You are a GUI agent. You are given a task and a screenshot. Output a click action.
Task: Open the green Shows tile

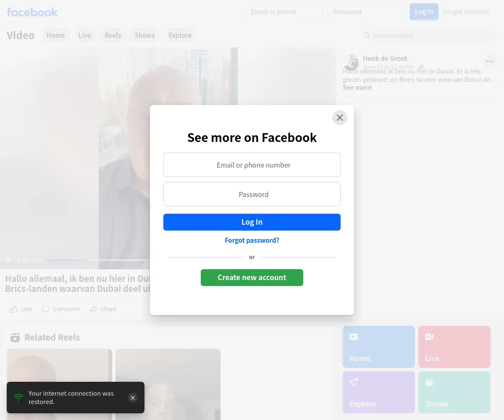pyautogui.click(x=454, y=392)
